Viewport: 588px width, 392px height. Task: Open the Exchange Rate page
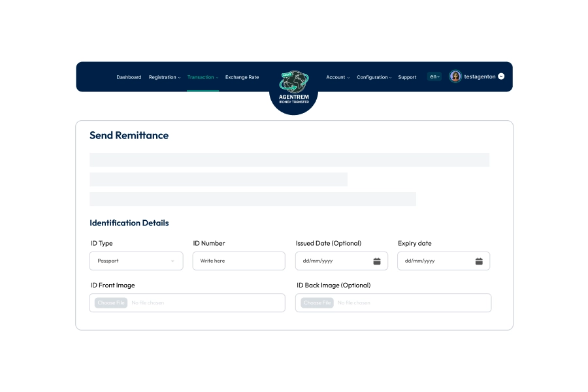click(x=242, y=77)
